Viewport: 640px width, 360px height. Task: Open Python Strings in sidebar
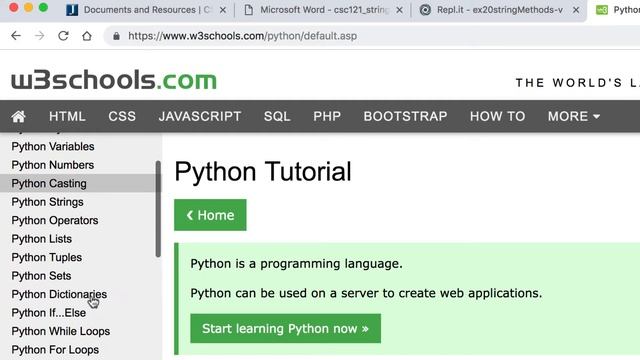[x=47, y=202]
